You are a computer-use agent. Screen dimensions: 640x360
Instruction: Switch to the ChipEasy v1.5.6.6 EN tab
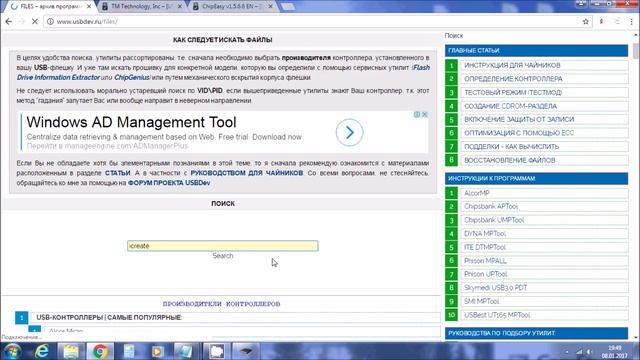coord(233,7)
